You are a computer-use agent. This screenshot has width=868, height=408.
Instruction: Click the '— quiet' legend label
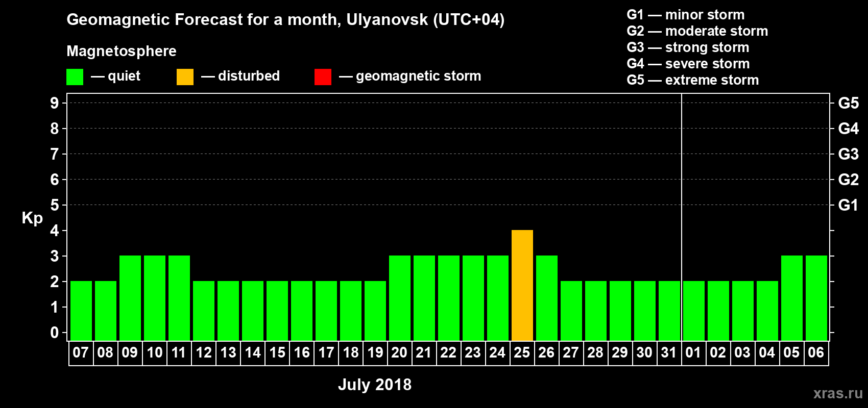coord(116,76)
